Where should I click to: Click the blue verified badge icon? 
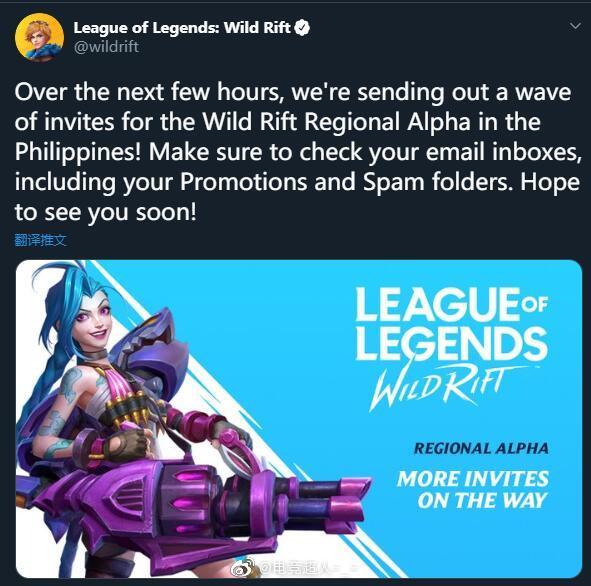click(x=302, y=28)
